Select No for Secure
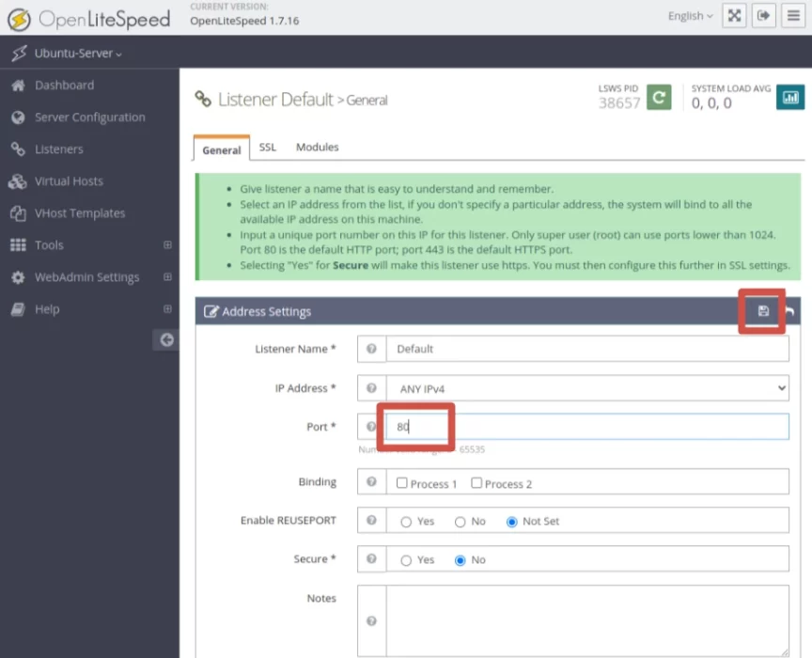Screen dimensions: 812x658 point(460,560)
